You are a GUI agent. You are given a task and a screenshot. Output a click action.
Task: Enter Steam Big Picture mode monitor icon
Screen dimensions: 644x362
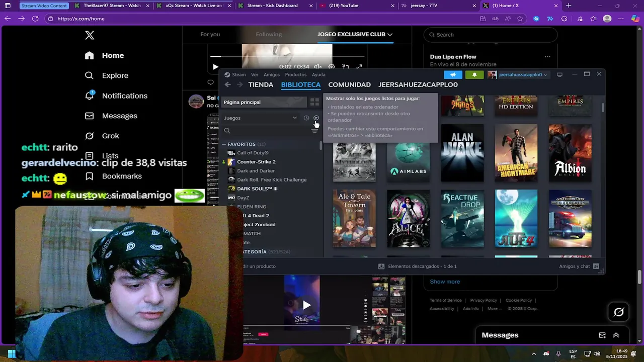[559, 74]
